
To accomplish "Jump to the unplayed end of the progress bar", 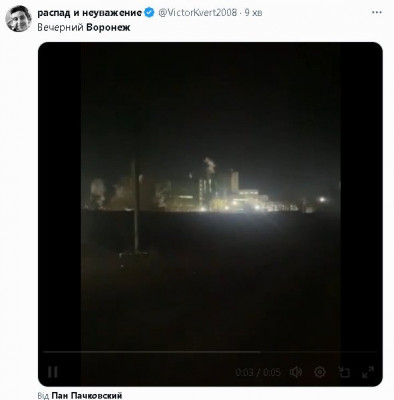I will click(318, 351).
